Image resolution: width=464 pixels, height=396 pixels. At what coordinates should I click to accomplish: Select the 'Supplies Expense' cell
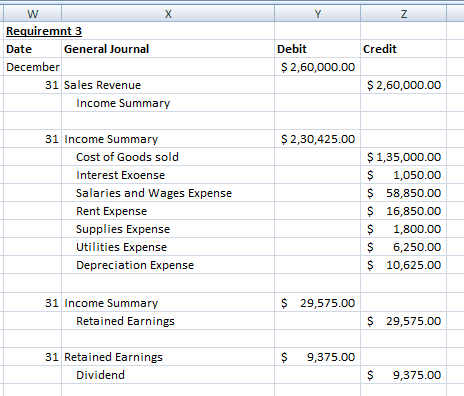(168, 229)
